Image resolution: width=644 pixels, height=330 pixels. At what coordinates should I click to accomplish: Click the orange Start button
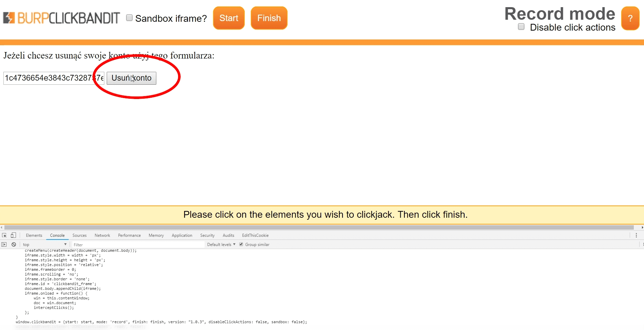click(x=229, y=18)
